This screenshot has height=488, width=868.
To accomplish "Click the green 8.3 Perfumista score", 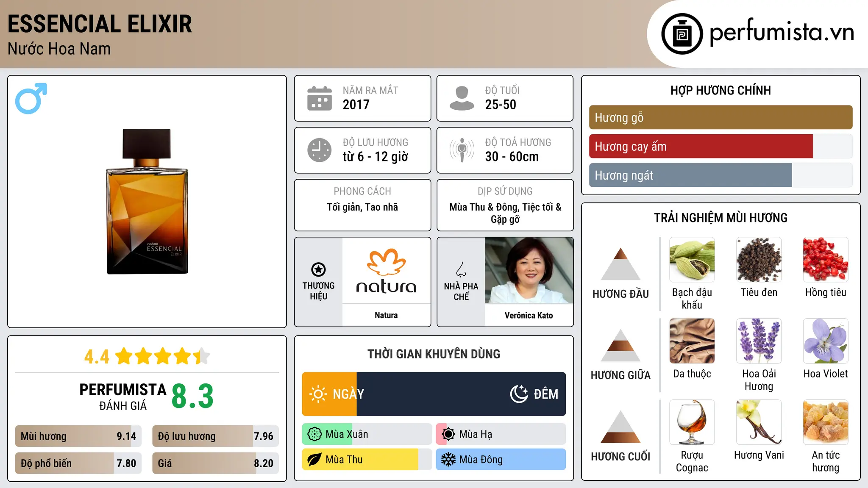I will 192,396.
